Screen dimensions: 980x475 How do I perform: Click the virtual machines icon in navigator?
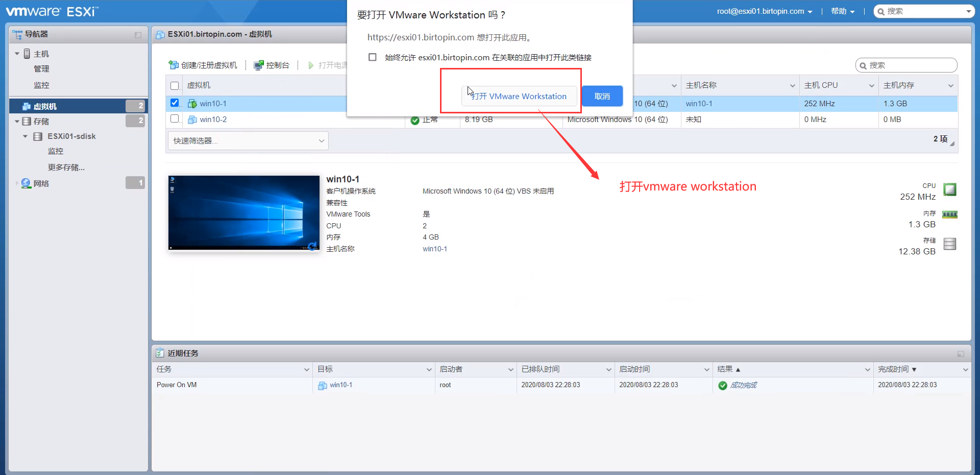[x=27, y=106]
